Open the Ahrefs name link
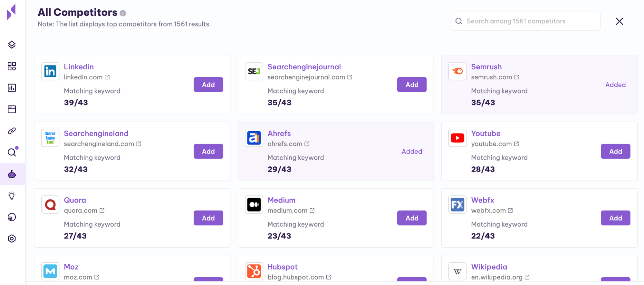 [279, 133]
